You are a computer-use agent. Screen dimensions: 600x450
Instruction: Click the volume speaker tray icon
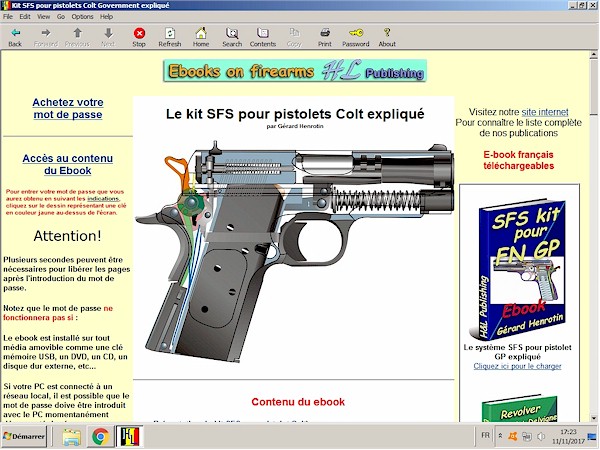pos(541,436)
